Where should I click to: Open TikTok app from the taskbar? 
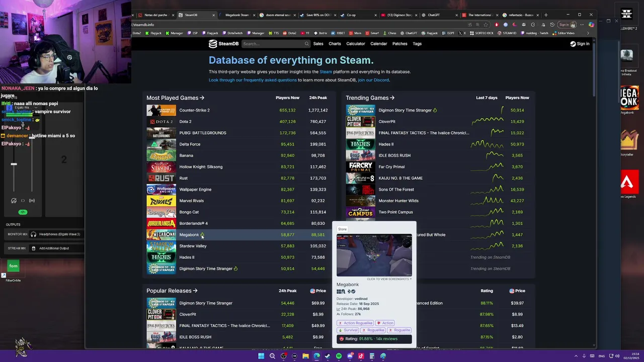click(361, 356)
